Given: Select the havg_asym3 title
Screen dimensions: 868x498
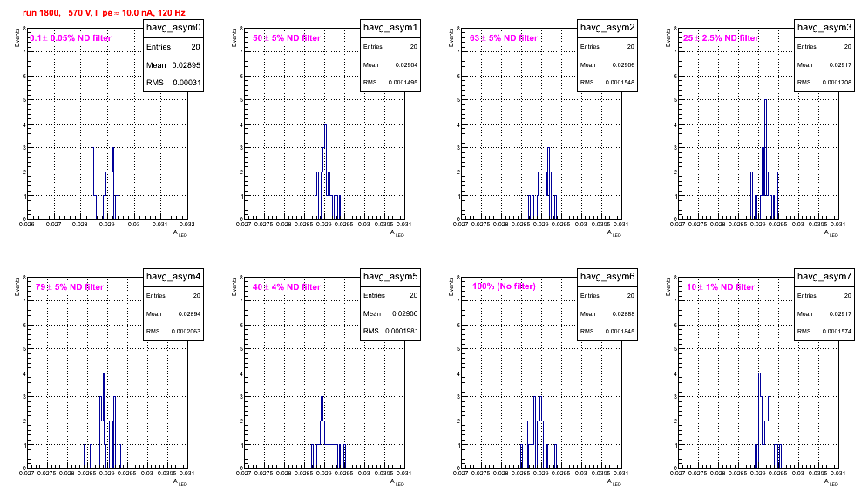Looking at the screenshot, I should pyautogui.click(x=824, y=28).
